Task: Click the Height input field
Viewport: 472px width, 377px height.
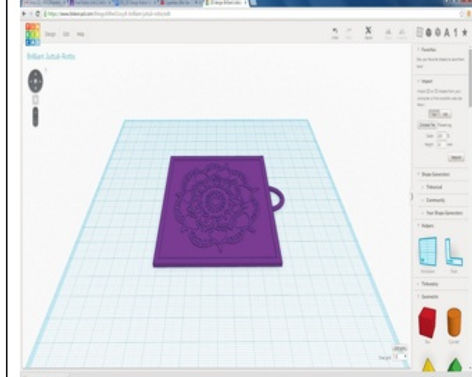Action: click(441, 145)
